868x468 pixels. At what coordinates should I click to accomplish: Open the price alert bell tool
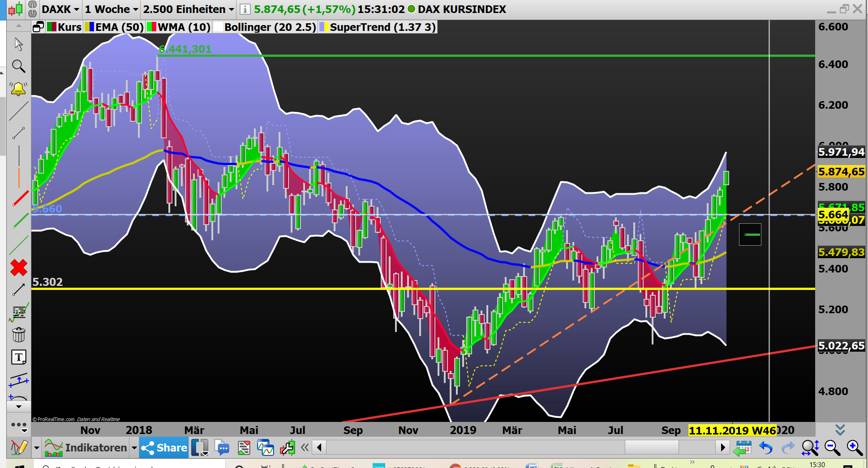pyautogui.click(x=19, y=88)
